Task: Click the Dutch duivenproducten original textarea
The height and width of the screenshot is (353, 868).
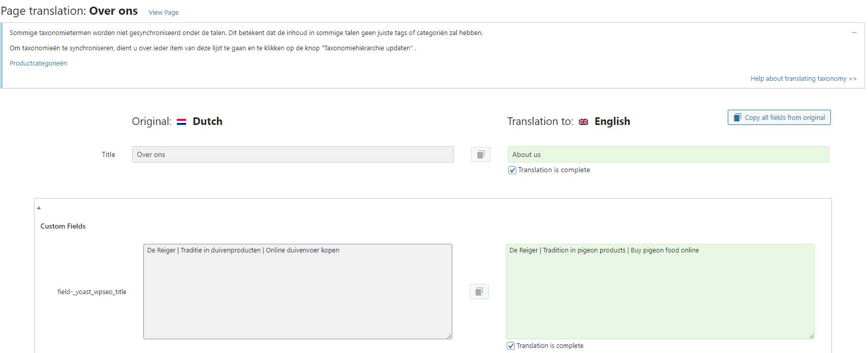Action: pos(298,292)
